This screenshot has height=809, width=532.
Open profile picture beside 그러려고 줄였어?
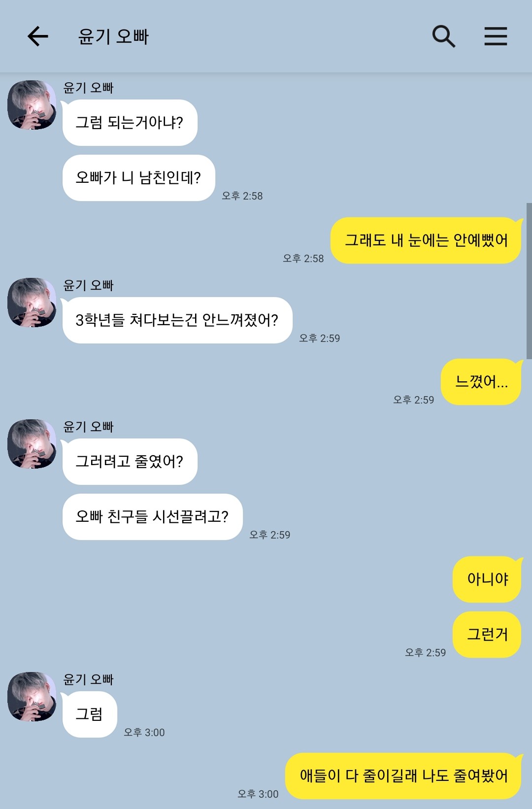click(x=32, y=444)
